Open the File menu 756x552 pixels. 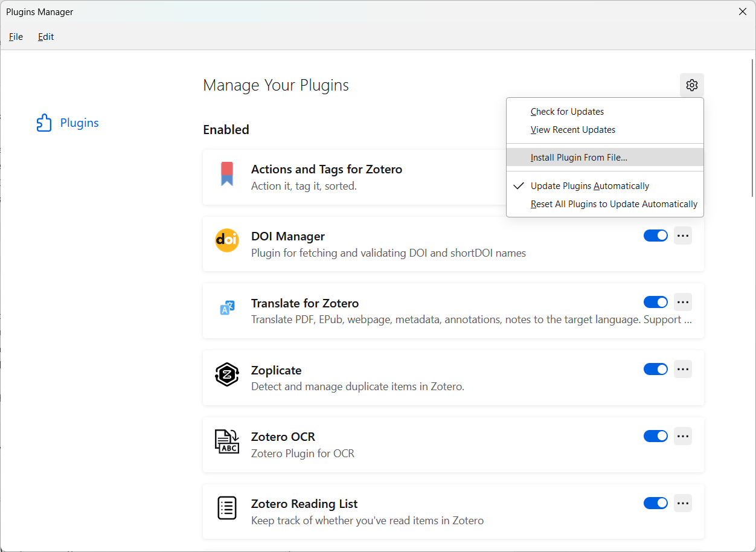pos(16,37)
